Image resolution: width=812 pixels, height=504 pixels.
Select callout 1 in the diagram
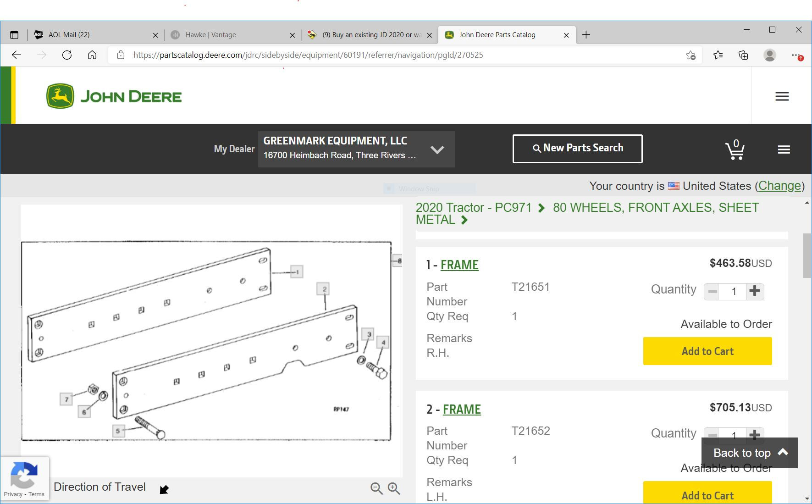[297, 271]
